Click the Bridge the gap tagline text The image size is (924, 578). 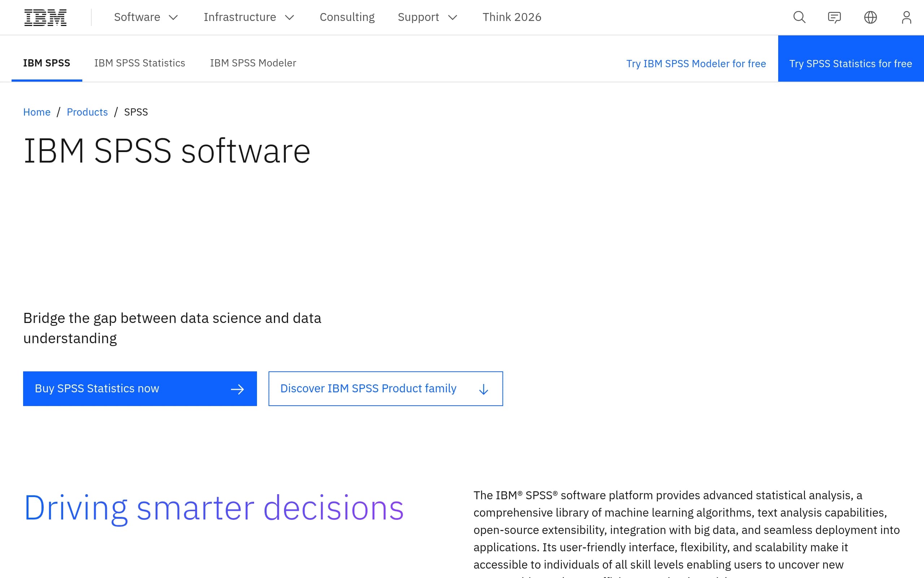click(172, 328)
